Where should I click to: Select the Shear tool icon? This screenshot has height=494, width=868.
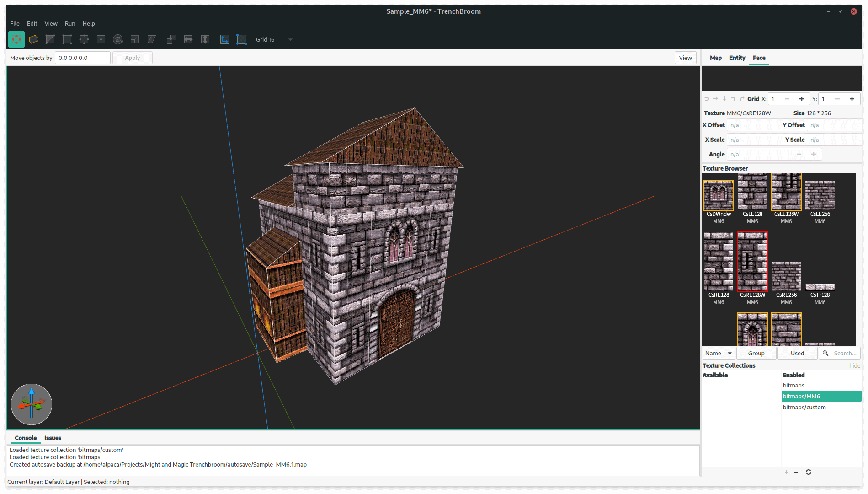tap(152, 40)
